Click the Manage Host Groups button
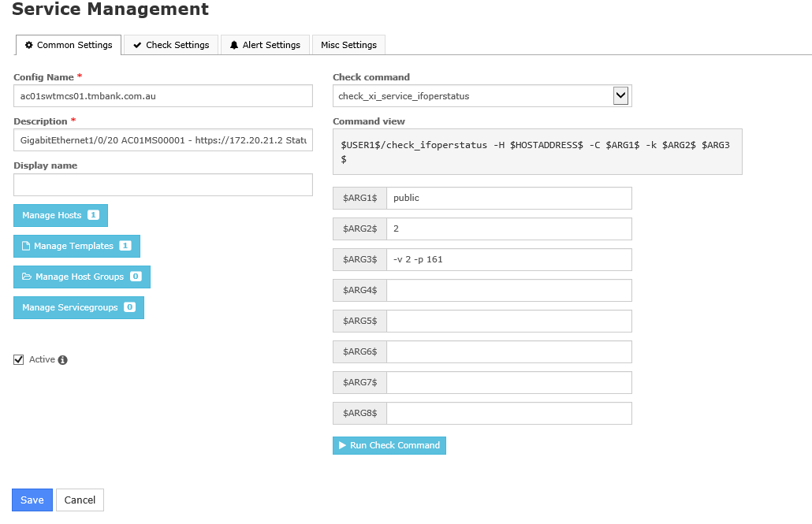Screen dimensions: 812x524 [x=81, y=277]
